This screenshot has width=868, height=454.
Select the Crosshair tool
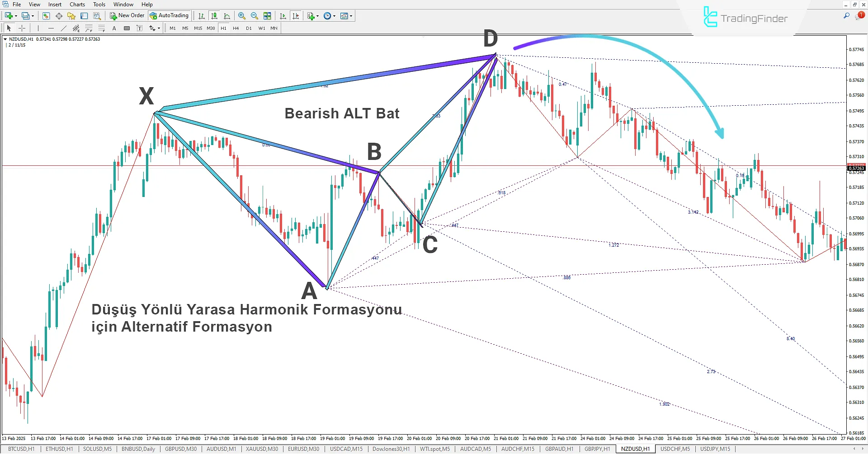[x=22, y=28]
